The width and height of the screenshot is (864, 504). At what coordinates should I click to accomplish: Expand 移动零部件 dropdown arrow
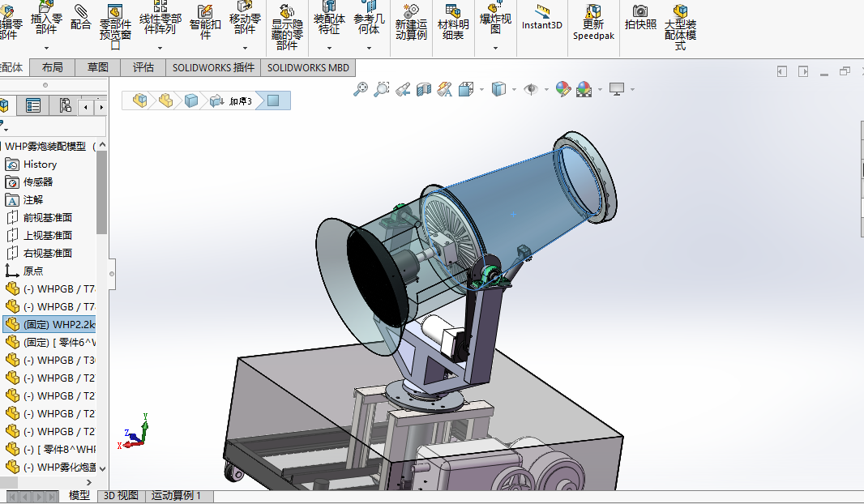[245, 48]
